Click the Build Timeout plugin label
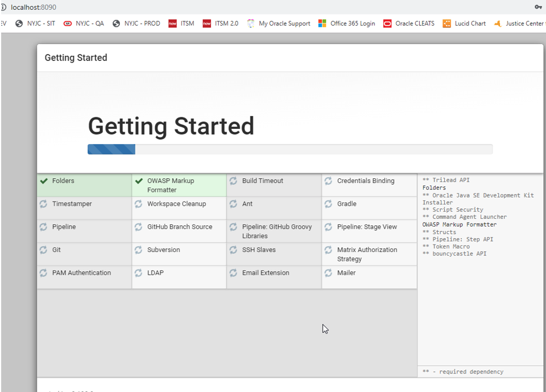Screen dimensions: 546x392 [263, 181]
